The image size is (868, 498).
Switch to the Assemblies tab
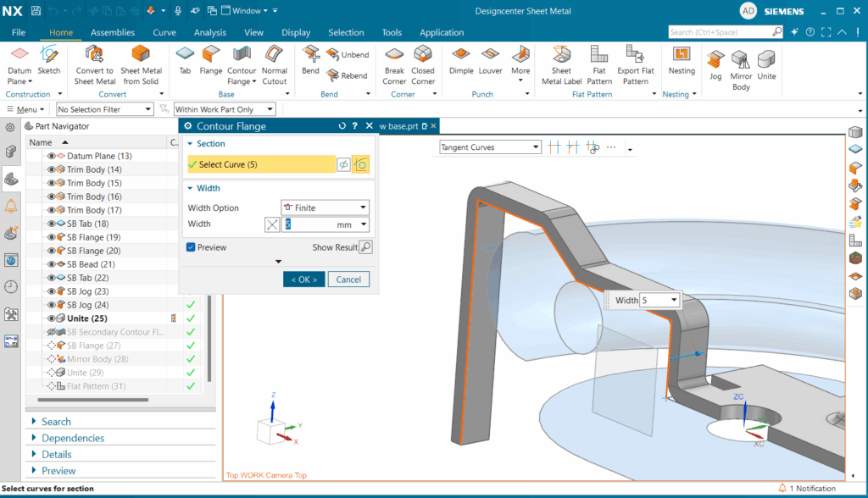tap(113, 32)
